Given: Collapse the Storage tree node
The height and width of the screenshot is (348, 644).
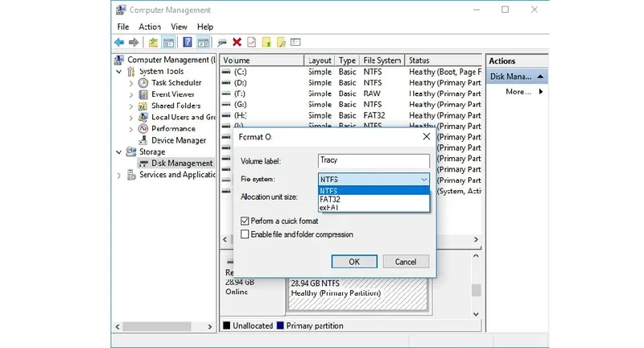Looking at the screenshot, I should [x=119, y=152].
